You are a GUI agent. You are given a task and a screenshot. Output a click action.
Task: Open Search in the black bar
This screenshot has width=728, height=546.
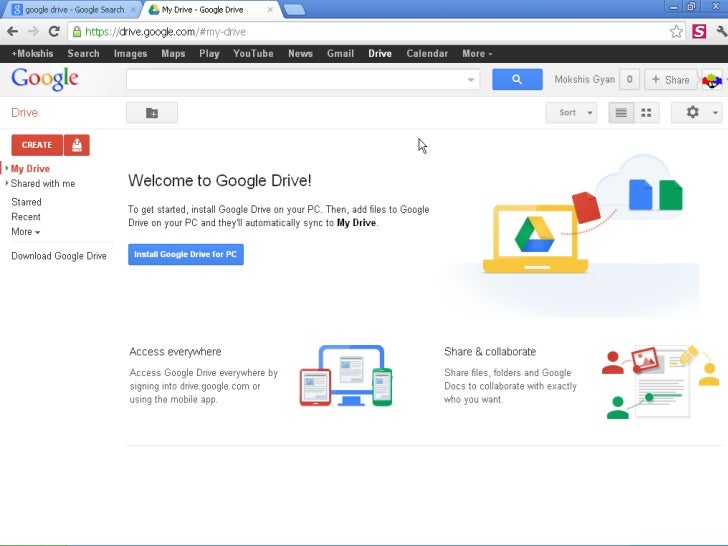tap(84, 54)
